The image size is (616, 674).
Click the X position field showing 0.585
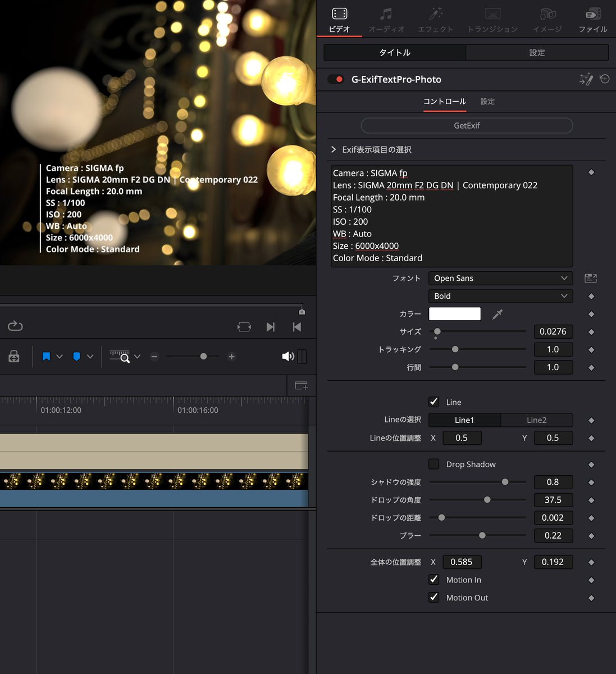tap(462, 562)
